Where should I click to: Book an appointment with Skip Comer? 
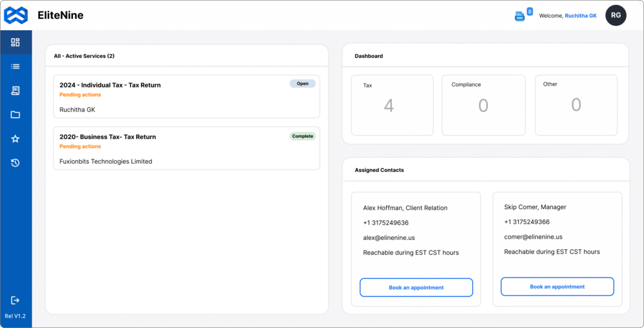557,286
